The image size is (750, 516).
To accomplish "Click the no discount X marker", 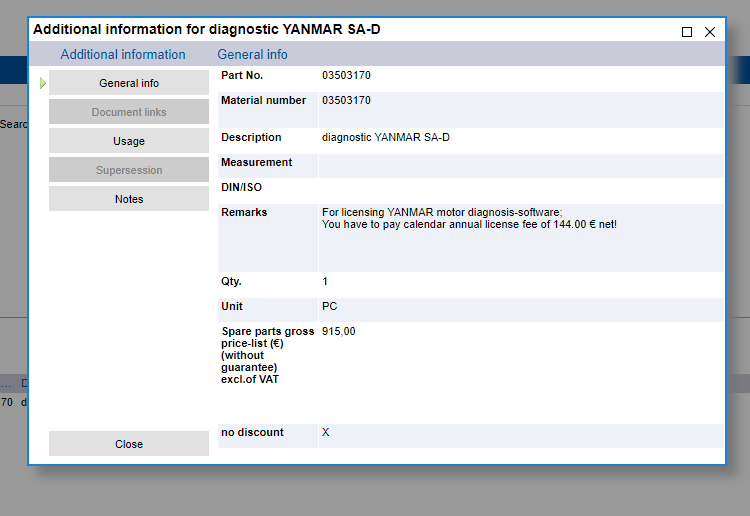I will pos(326,433).
